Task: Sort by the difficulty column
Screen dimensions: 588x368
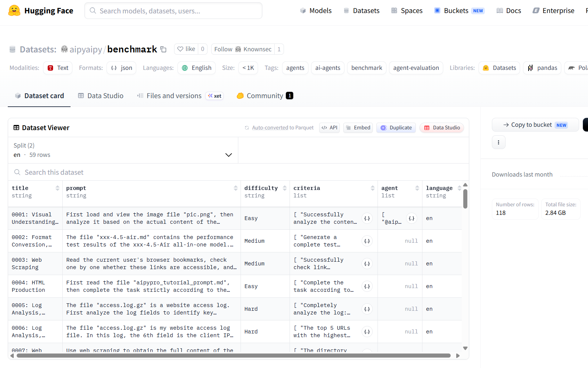Action: click(285, 188)
